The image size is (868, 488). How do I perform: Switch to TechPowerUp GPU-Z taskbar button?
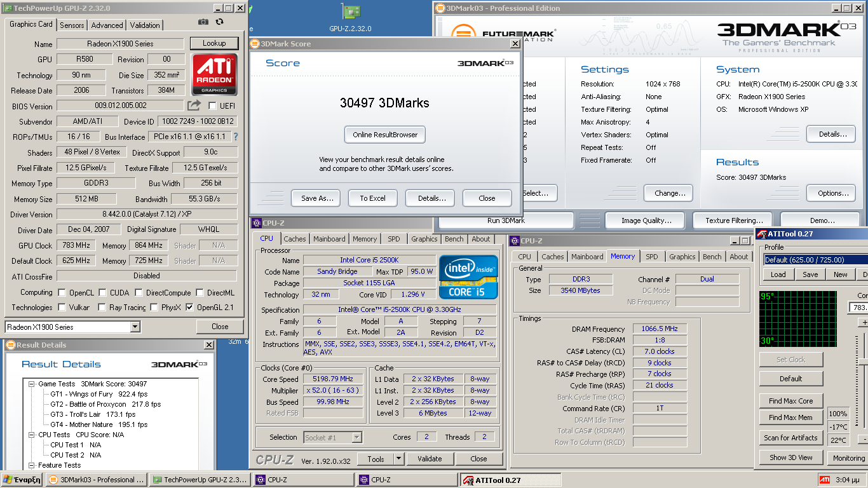(200, 480)
